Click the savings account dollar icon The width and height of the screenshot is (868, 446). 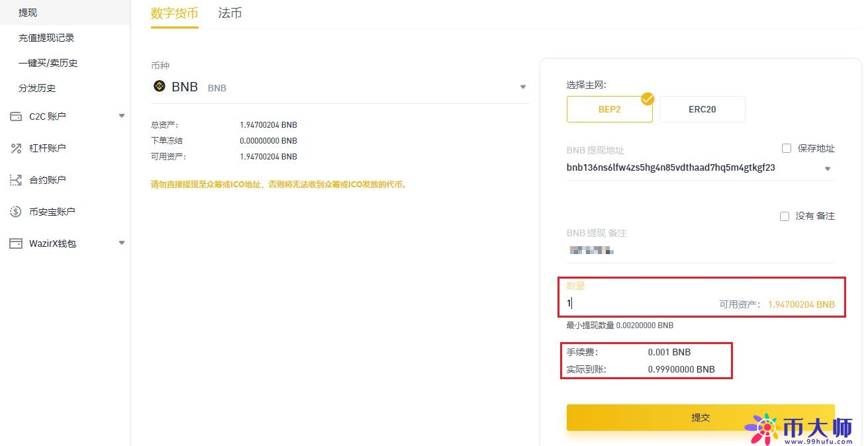16,212
